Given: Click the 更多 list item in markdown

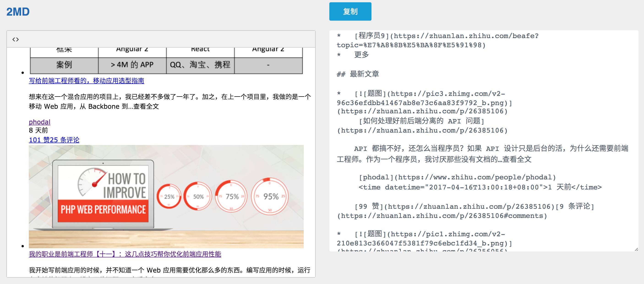Looking at the screenshot, I should (x=361, y=55).
